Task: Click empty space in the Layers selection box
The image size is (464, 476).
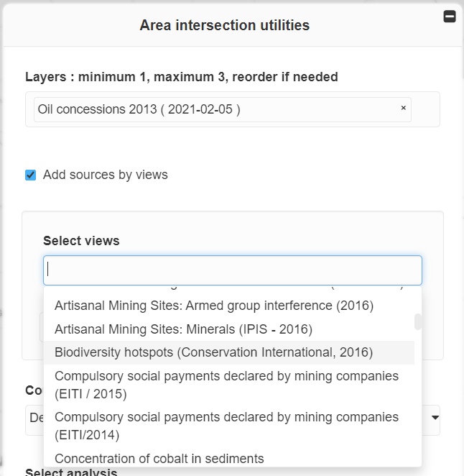Action: click(425, 109)
